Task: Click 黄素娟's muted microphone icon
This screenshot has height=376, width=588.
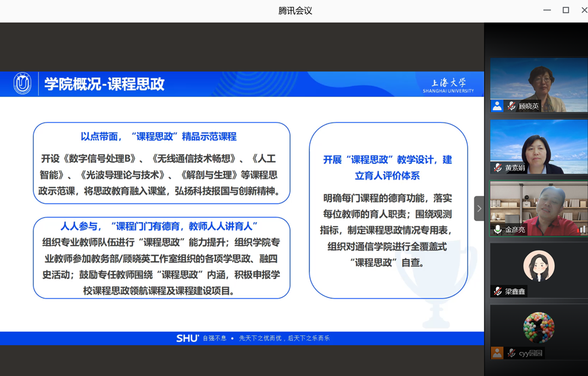Action: 498,168
